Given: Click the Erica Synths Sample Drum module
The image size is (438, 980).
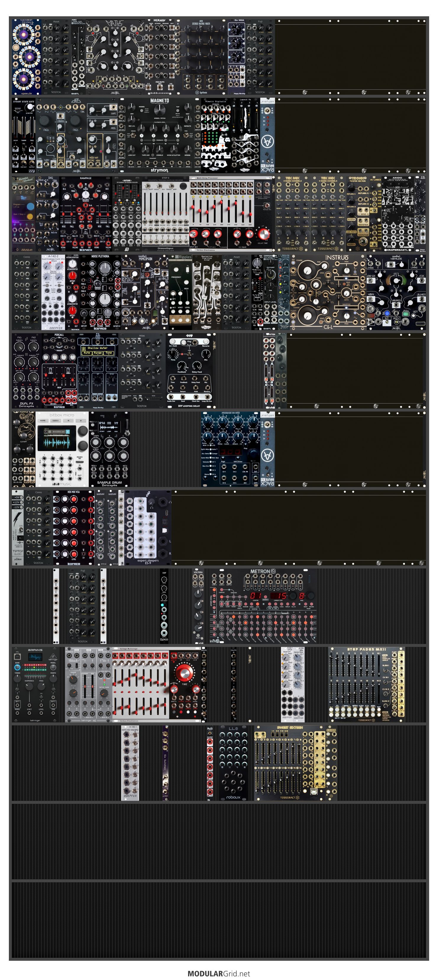Looking at the screenshot, I should (x=109, y=449).
